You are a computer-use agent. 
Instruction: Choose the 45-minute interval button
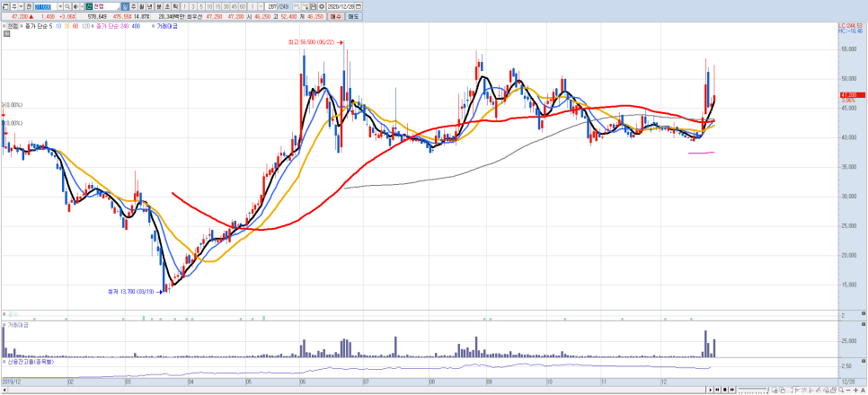click(x=235, y=6)
